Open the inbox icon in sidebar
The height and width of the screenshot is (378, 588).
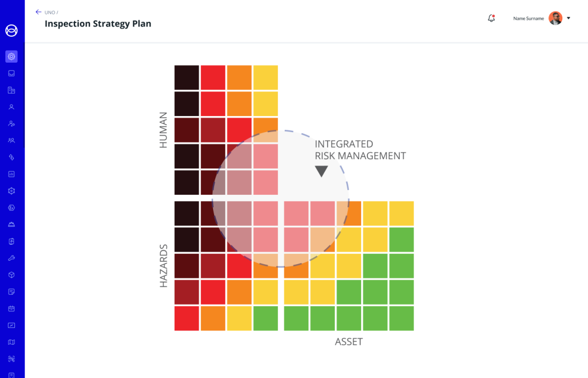pyautogui.click(x=11, y=74)
